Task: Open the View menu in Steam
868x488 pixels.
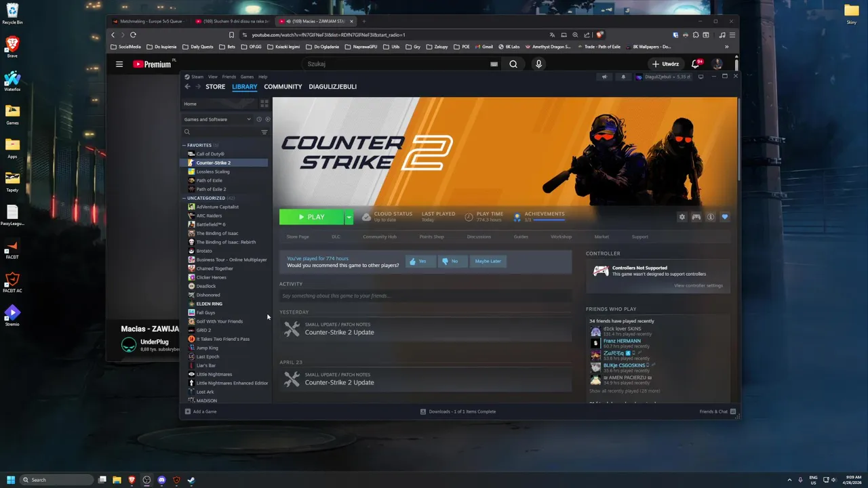Action: [x=213, y=77]
